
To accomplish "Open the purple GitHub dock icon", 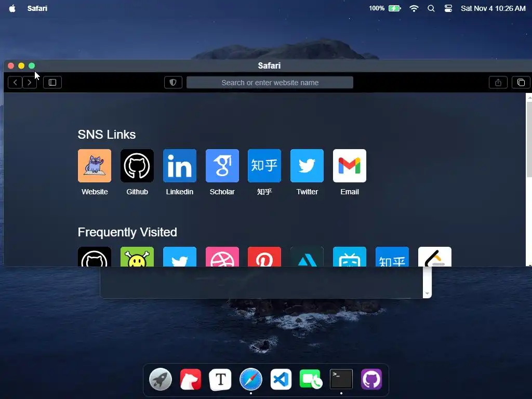I will [x=371, y=379].
